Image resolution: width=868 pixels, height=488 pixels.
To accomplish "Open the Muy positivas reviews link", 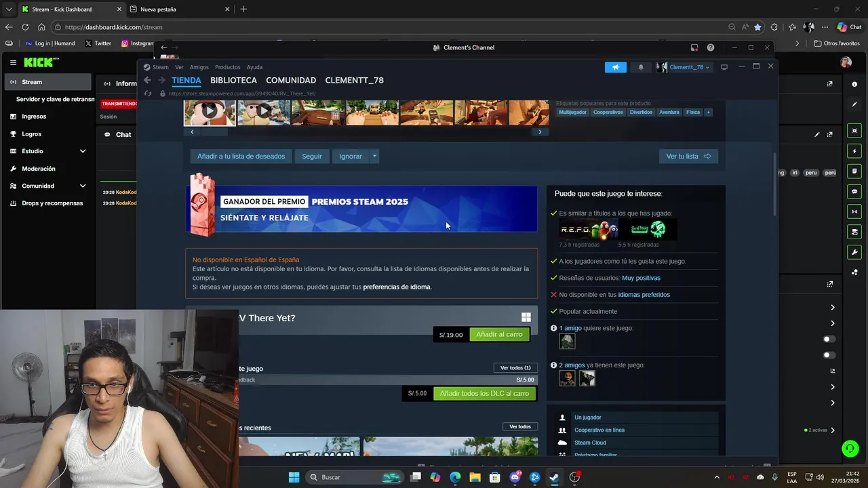I will (641, 278).
